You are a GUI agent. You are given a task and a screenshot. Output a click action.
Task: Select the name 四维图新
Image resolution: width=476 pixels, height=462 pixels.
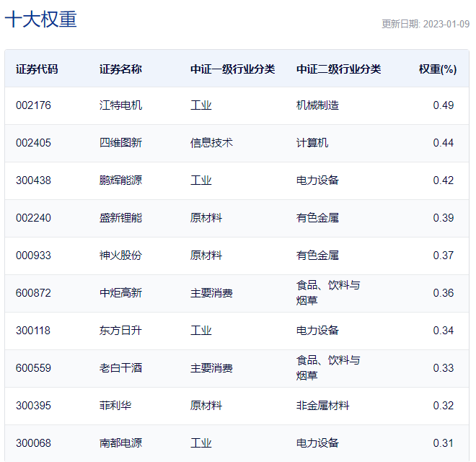(120, 143)
